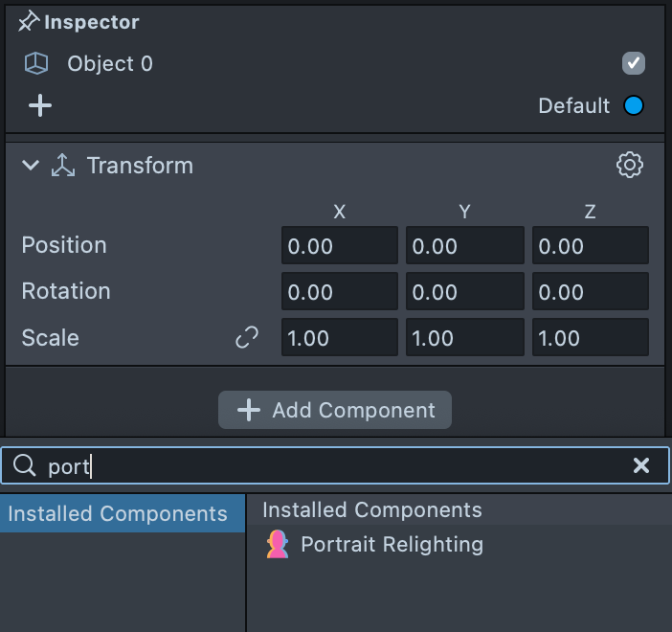Click the Object 0 cube icon
Image resolution: width=672 pixels, height=632 pixels.
pos(35,64)
